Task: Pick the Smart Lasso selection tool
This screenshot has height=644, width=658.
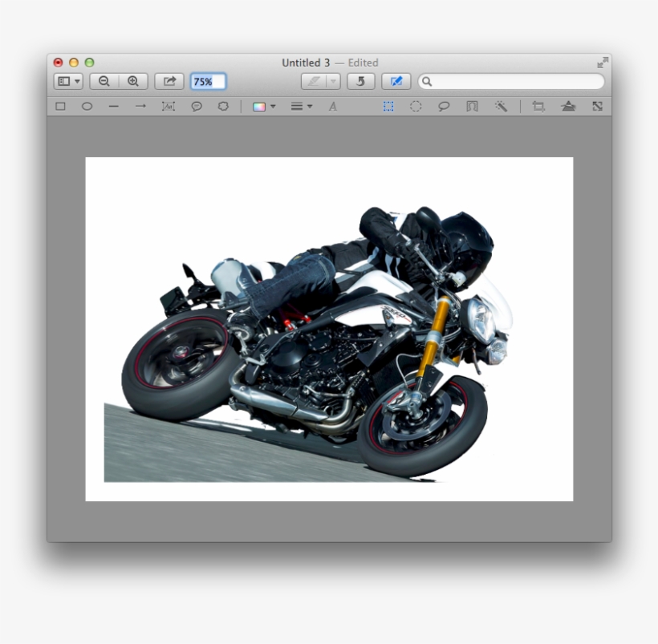Action: coord(472,105)
